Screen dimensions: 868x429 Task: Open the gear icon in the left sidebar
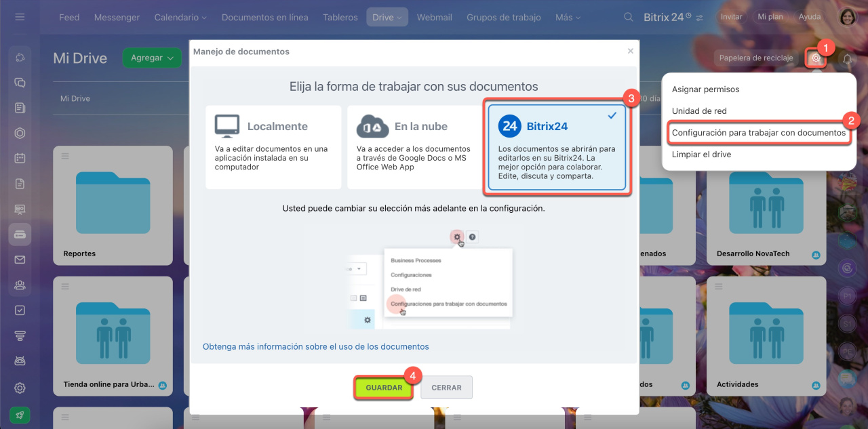pyautogui.click(x=20, y=388)
